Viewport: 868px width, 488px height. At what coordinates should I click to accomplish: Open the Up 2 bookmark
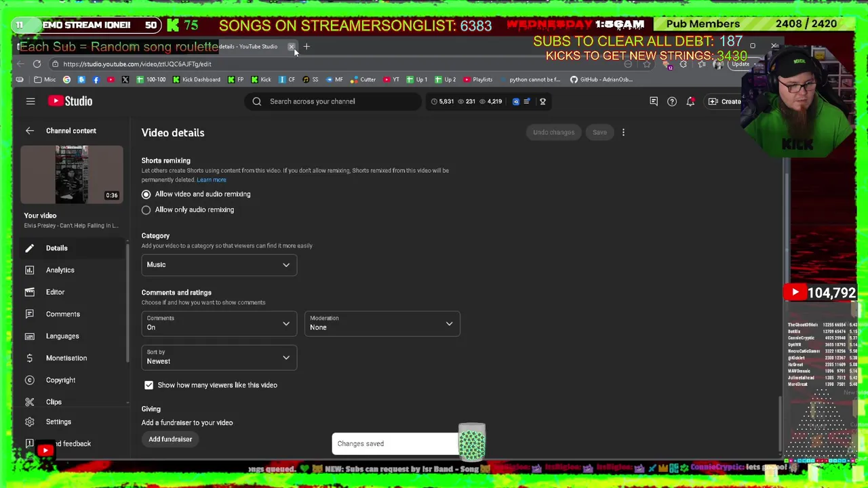tap(445, 79)
